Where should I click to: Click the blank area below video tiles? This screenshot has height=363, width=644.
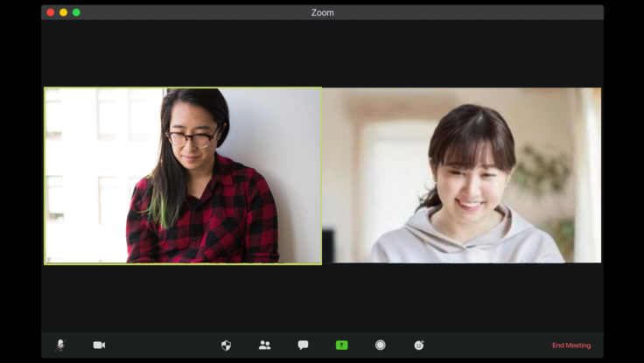point(322,297)
